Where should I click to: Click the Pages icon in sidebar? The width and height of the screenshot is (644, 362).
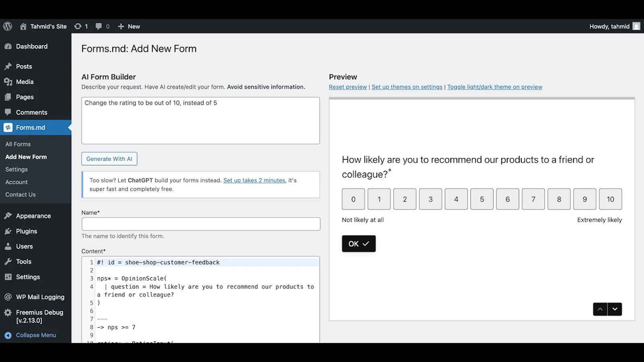(x=8, y=97)
